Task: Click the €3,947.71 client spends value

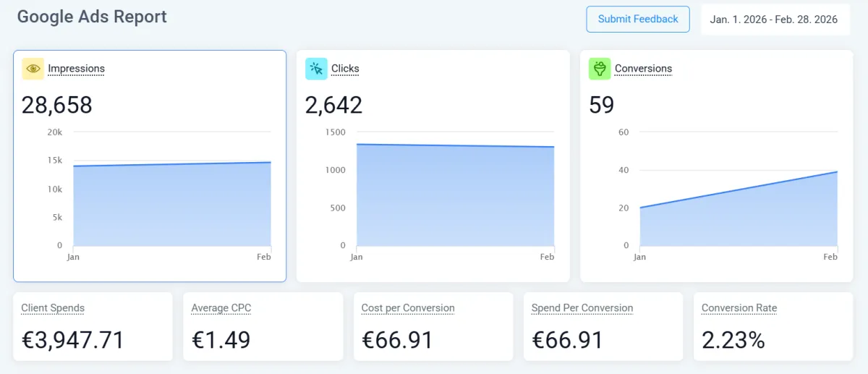Action: tap(73, 339)
